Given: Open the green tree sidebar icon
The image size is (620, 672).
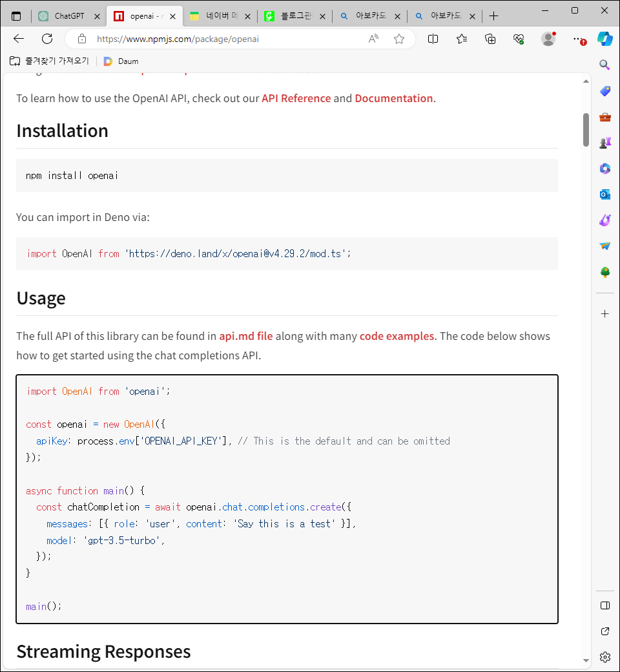Looking at the screenshot, I should tap(604, 272).
